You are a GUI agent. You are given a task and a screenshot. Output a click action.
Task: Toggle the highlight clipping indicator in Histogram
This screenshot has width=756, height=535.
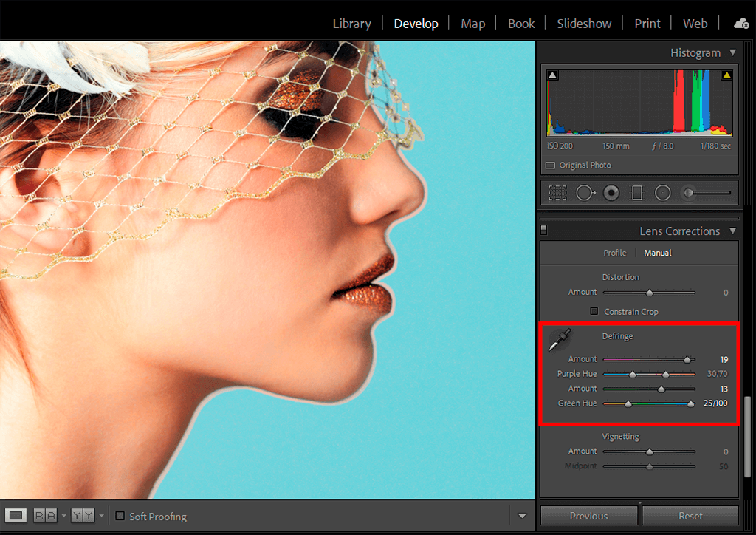point(726,75)
